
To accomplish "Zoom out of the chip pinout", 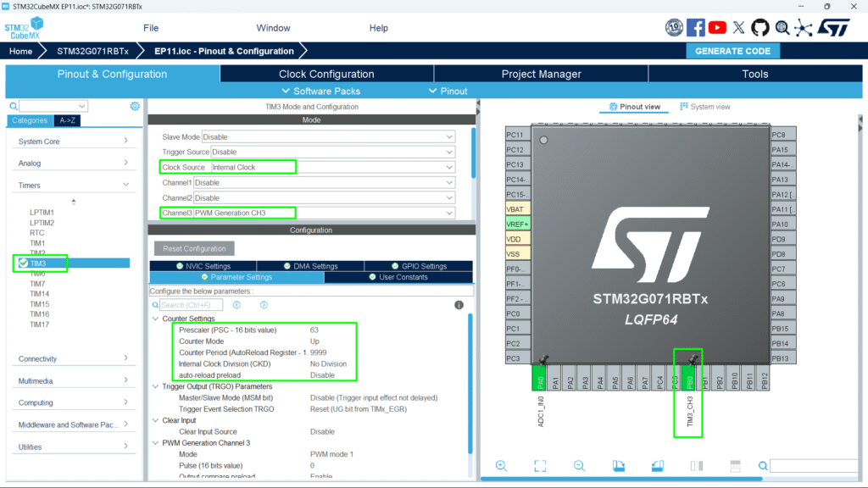I will click(x=579, y=466).
